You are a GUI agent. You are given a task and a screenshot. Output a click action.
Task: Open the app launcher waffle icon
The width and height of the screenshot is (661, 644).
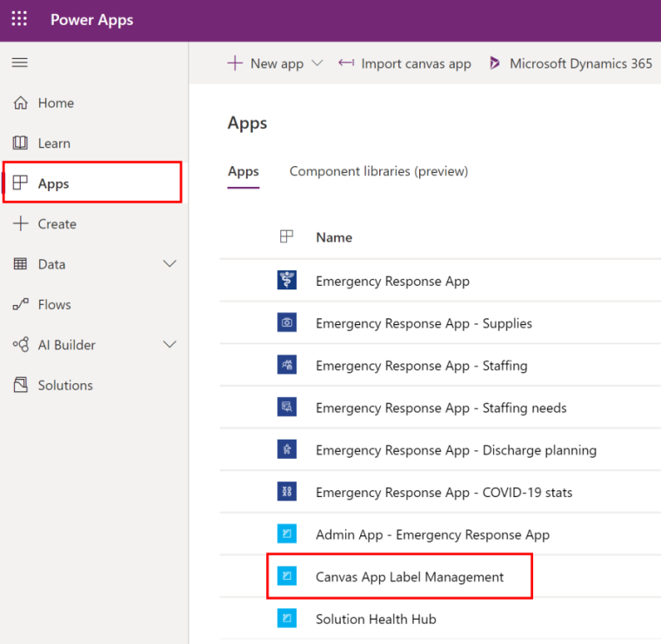tap(19, 19)
